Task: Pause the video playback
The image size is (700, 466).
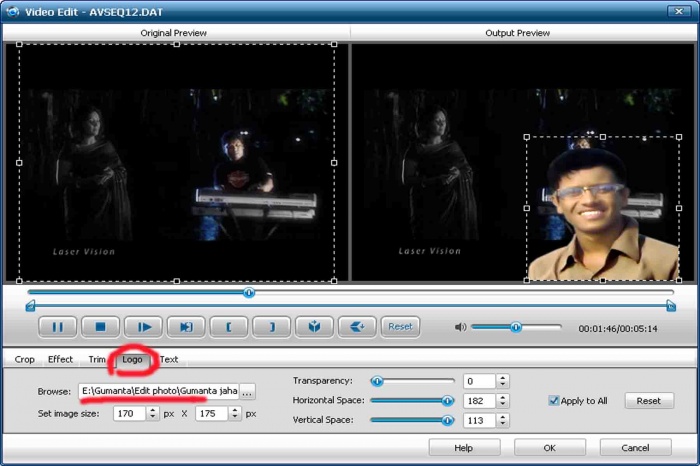Action: click(x=57, y=326)
